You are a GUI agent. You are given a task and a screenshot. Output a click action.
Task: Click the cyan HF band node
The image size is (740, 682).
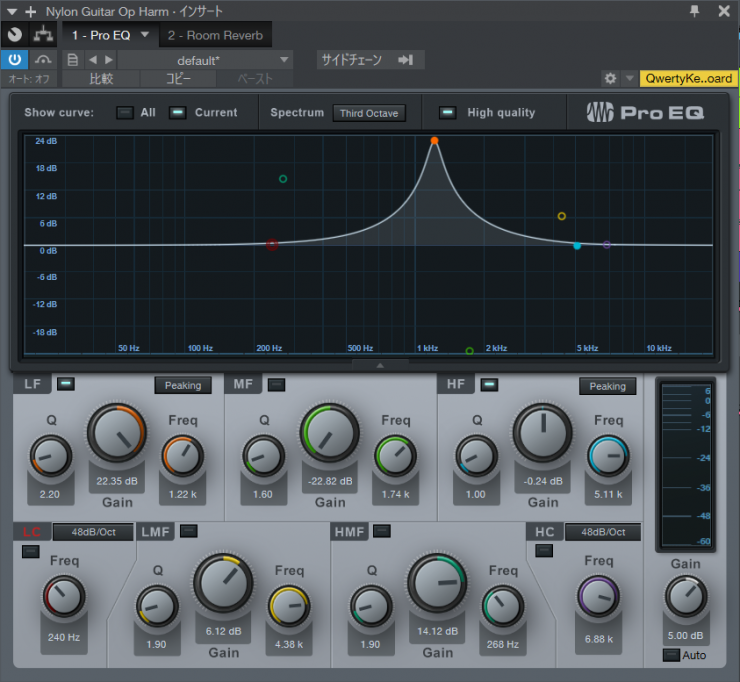[x=577, y=246]
